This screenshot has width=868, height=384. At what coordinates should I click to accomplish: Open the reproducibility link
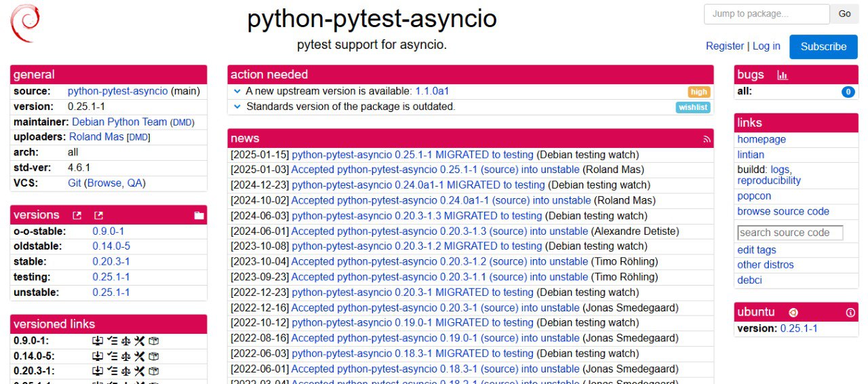pyautogui.click(x=769, y=180)
